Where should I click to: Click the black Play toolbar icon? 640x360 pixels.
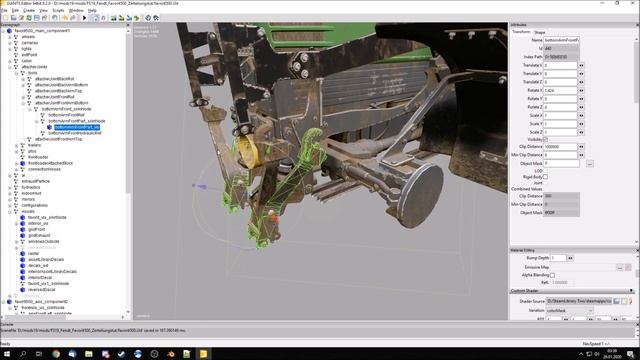pos(84,18)
